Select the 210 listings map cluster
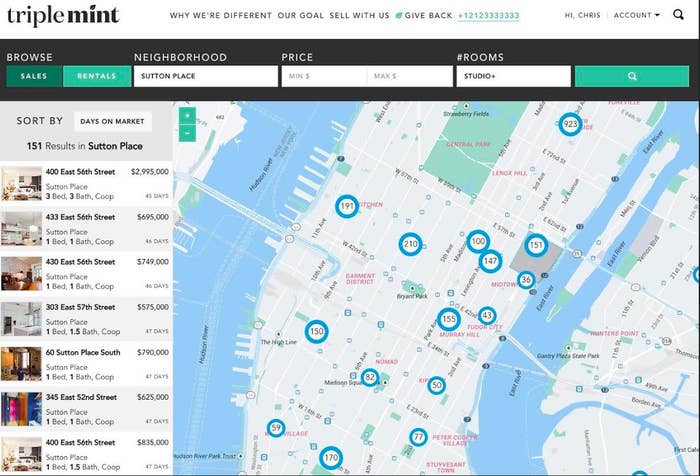The image size is (700, 476). 410,244
